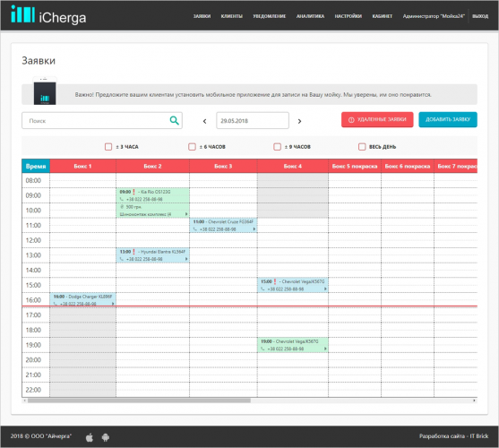499x448 pixels.
Task: Expand the Kia Rio booking arrow
Action: pyautogui.click(x=186, y=214)
